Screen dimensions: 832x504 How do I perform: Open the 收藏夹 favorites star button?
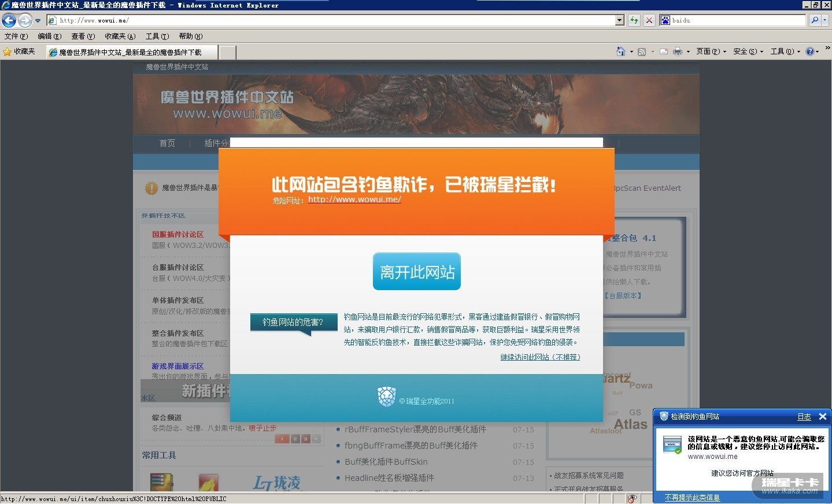point(19,52)
